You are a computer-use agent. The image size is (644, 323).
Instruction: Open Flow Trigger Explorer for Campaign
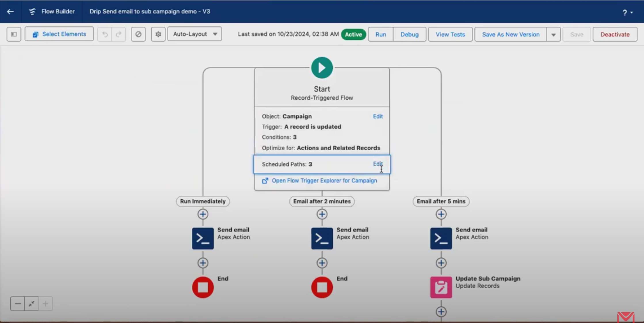click(x=319, y=181)
